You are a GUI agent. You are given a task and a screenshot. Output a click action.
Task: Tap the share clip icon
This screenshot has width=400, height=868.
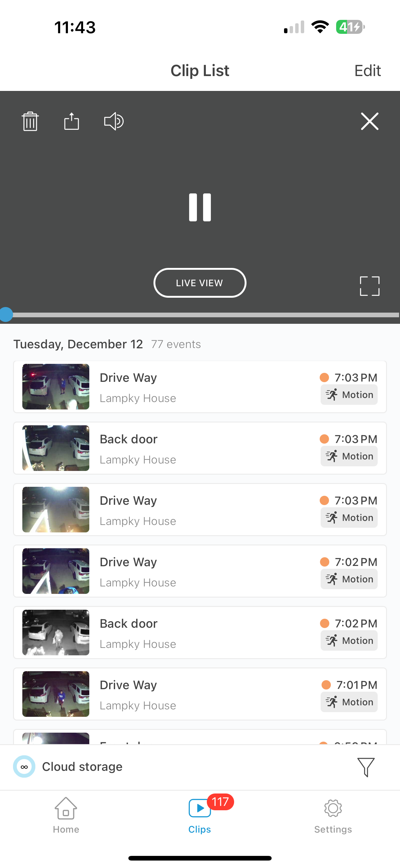[71, 121]
